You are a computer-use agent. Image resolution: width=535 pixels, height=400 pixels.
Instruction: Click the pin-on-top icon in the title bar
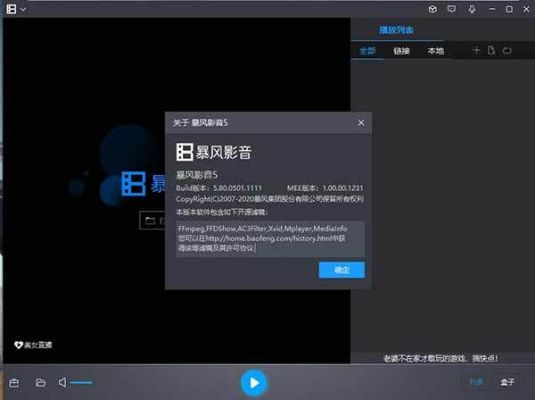tap(472, 9)
